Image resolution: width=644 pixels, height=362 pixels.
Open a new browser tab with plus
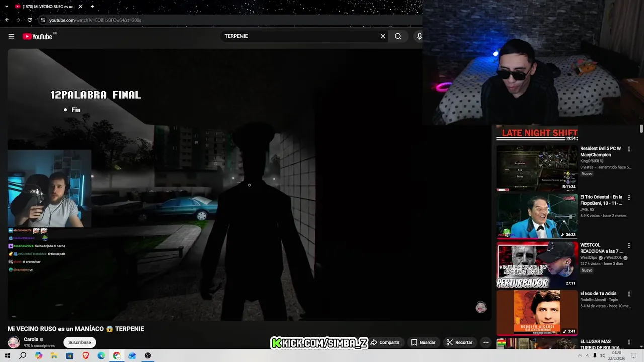click(92, 7)
